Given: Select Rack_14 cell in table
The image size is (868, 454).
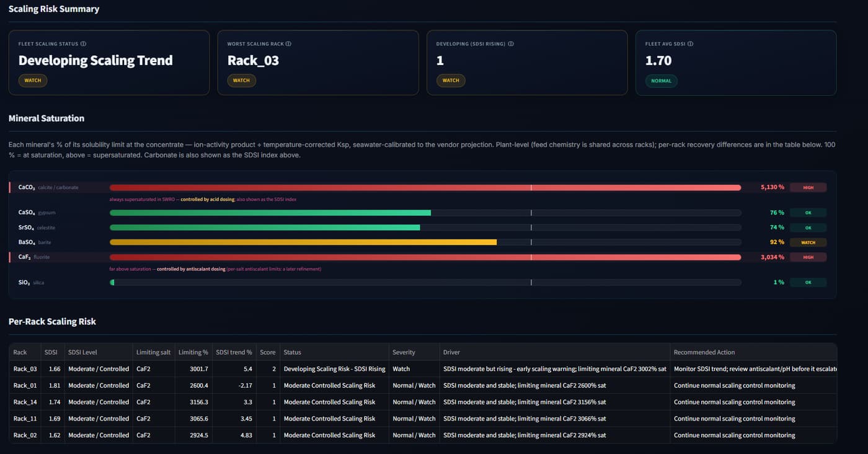Looking at the screenshot, I should (25, 402).
